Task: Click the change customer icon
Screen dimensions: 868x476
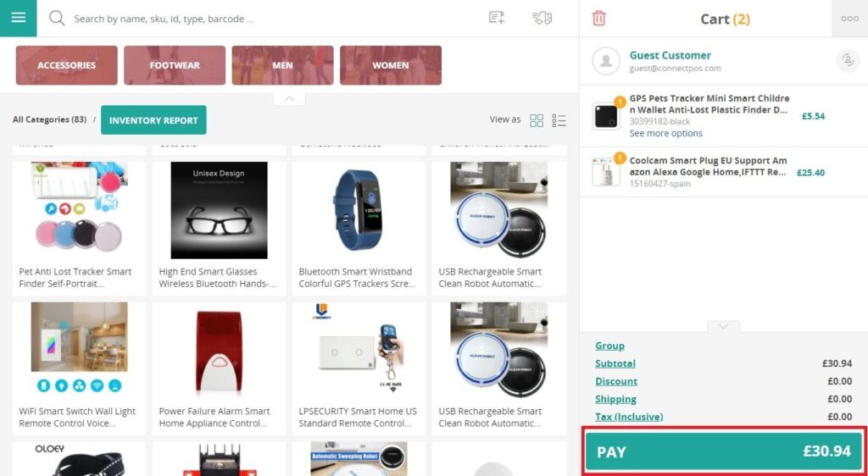Action: [847, 60]
